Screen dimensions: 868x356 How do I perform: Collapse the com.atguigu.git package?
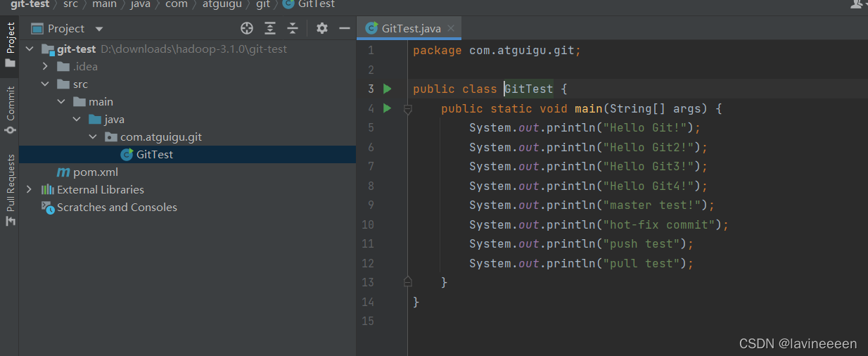93,137
